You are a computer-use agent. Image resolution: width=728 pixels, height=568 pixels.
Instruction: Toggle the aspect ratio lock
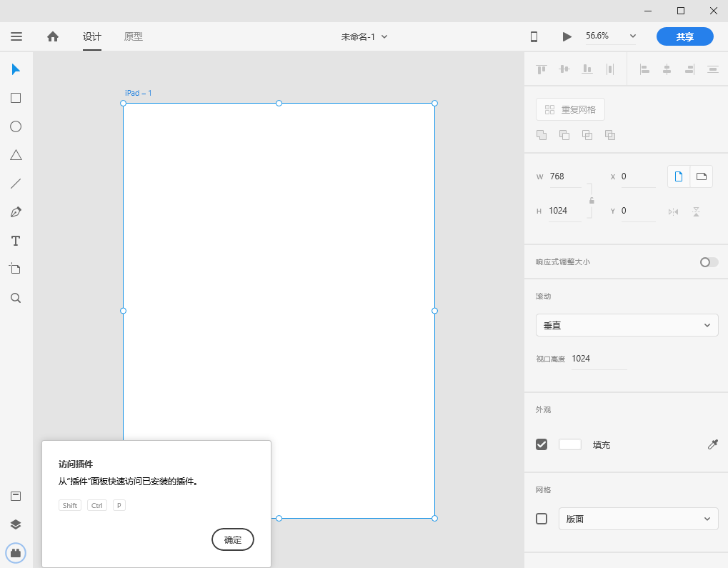[592, 201]
